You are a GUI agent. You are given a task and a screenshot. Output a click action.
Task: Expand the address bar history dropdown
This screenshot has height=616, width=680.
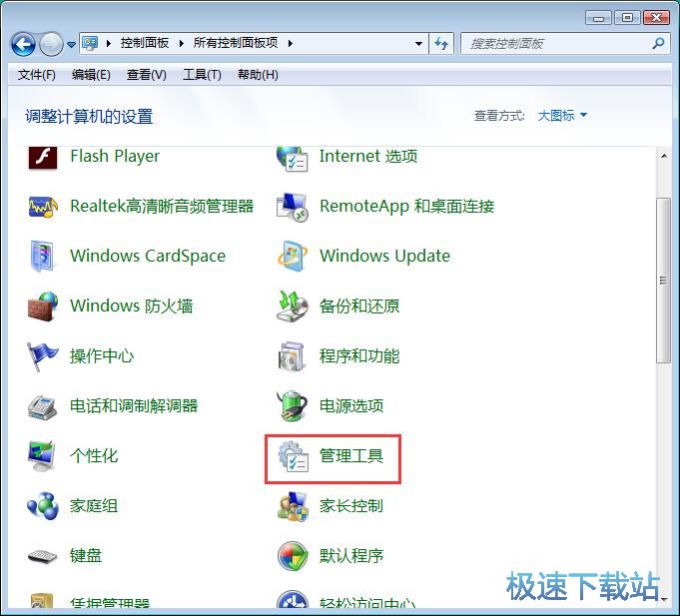pos(418,43)
